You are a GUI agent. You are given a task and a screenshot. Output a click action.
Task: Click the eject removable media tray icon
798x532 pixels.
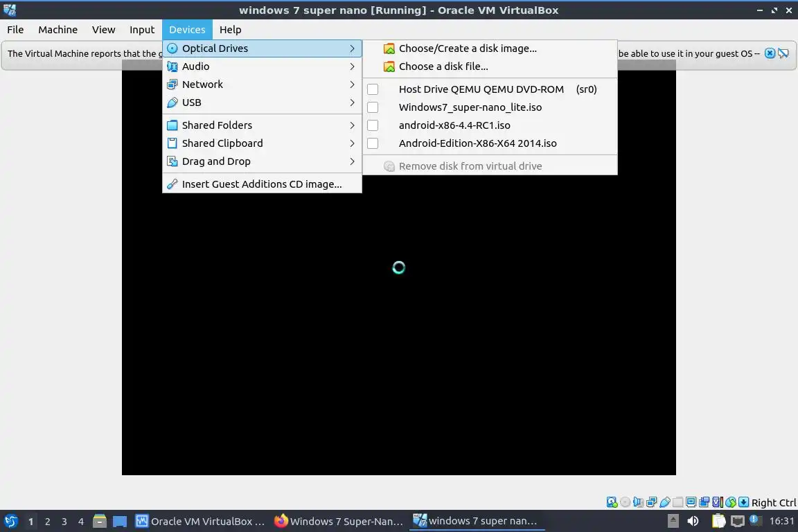click(673, 521)
